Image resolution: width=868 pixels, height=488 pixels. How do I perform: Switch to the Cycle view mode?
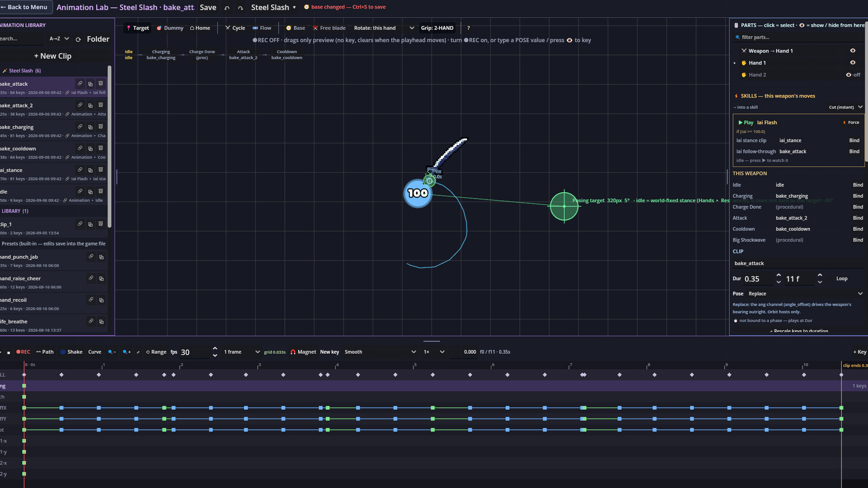[x=235, y=28]
